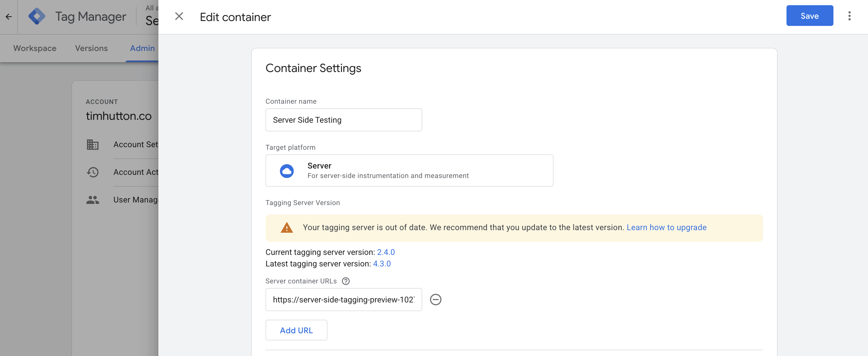868x356 pixels.
Task: Open the three-dot more options menu
Action: coord(849,16)
